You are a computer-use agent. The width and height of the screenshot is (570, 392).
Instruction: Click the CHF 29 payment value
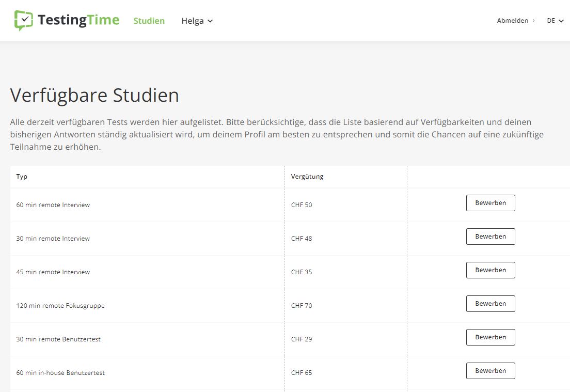302,339
